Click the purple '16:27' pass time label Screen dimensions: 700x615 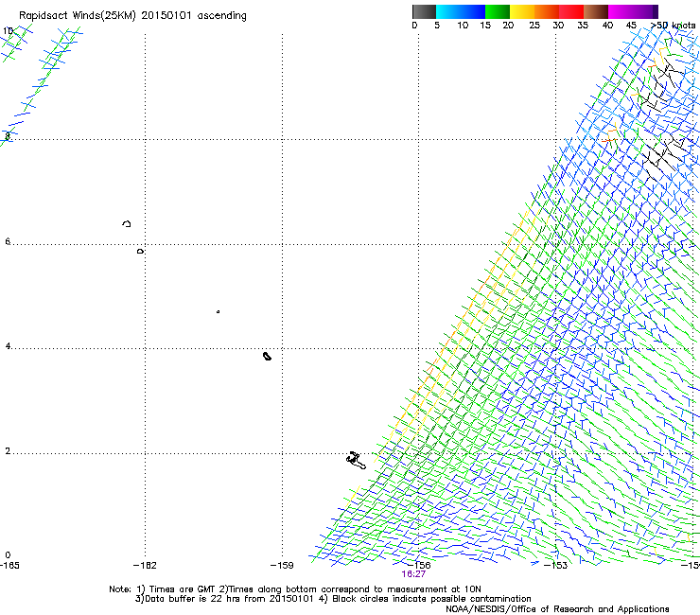(x=413, y=574)
